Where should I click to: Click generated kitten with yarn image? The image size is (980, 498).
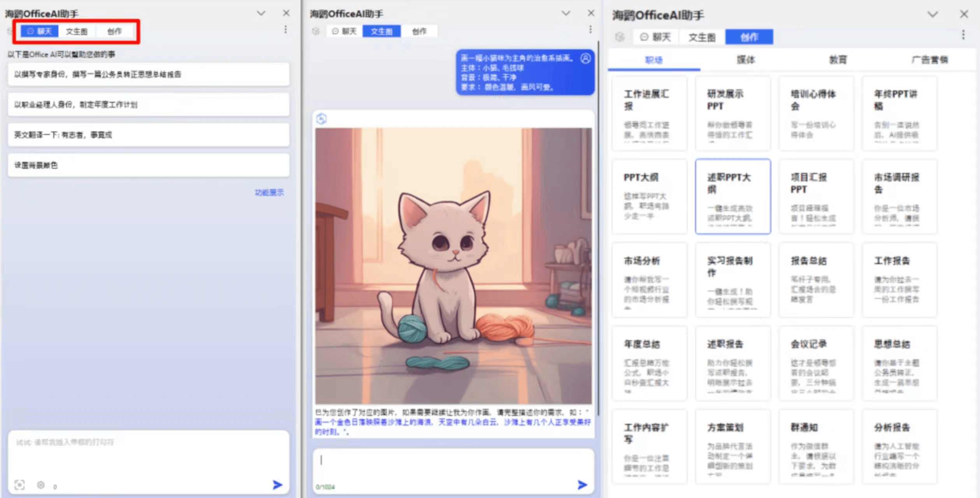pos(453,266)
